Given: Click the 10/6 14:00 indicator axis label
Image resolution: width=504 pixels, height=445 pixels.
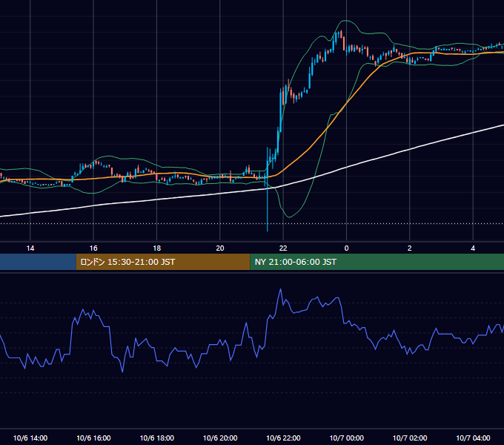Looking at the screenshot, I should click(x=30, y=438).
